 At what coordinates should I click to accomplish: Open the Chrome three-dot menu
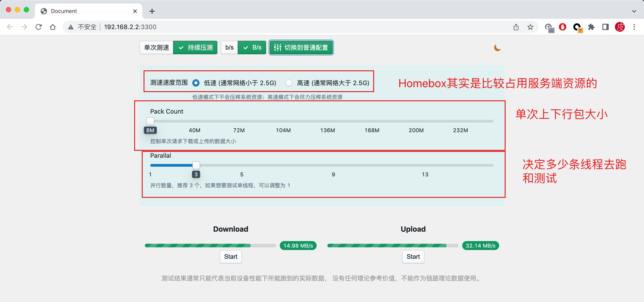tap(634, 27)
